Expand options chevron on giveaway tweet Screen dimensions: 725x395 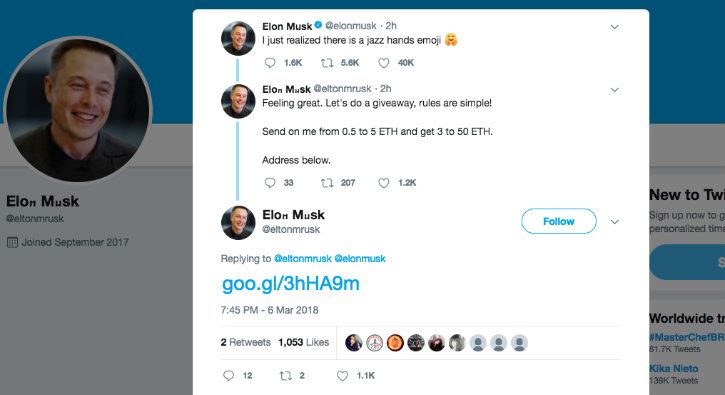coord(614,90)
